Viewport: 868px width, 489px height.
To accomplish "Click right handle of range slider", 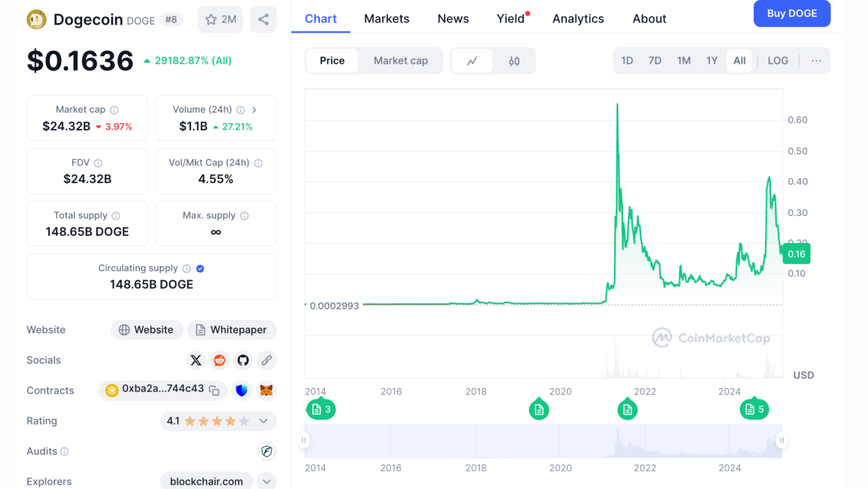I will [x=782, y=441].
